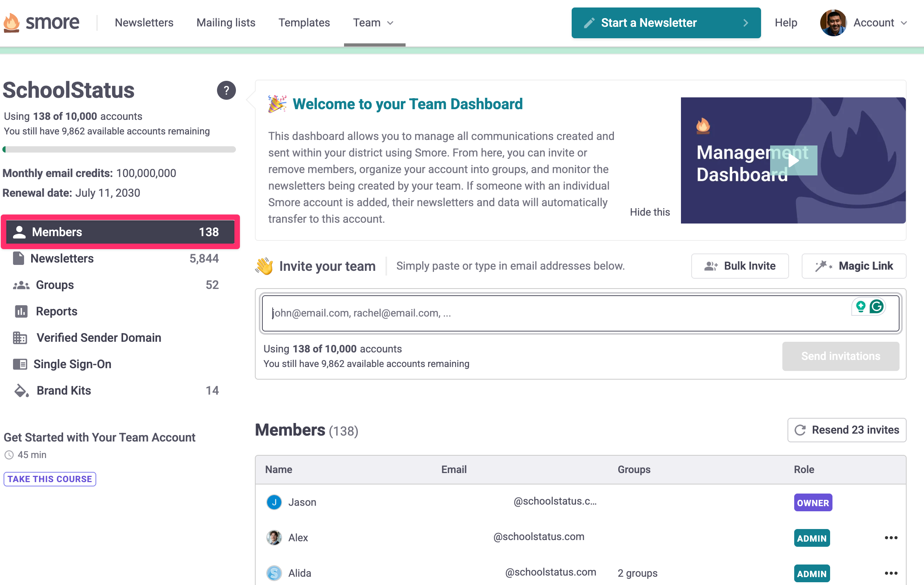The height and width of the screenshot is (585, 924).
Task: Open the Account dropdown menu
Action: 880,23
